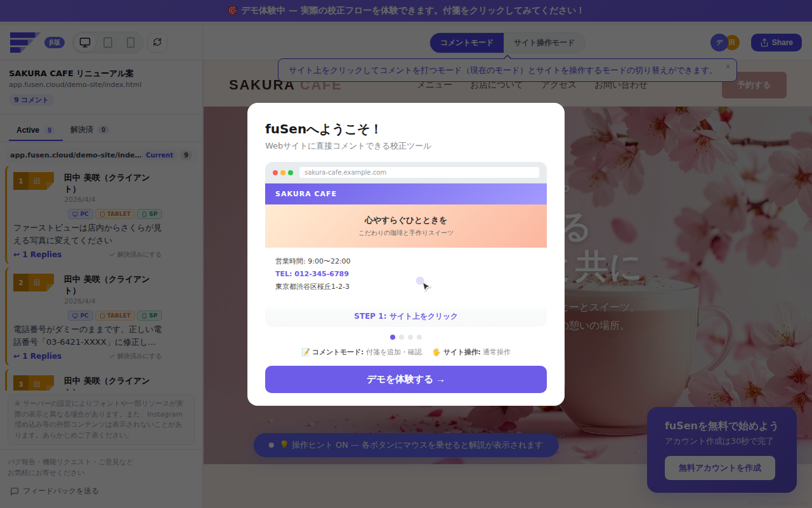
Task: Click the 操作ヒント ON banner
Action: tap(406, 445)
